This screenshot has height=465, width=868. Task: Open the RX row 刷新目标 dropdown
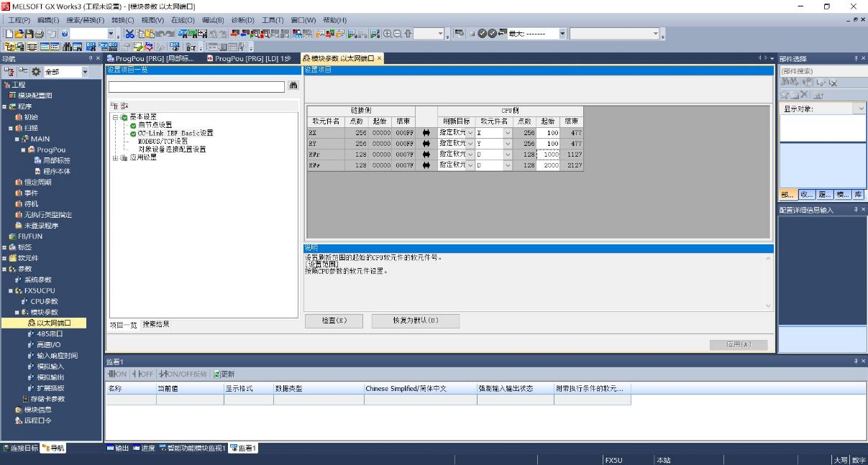470,133
